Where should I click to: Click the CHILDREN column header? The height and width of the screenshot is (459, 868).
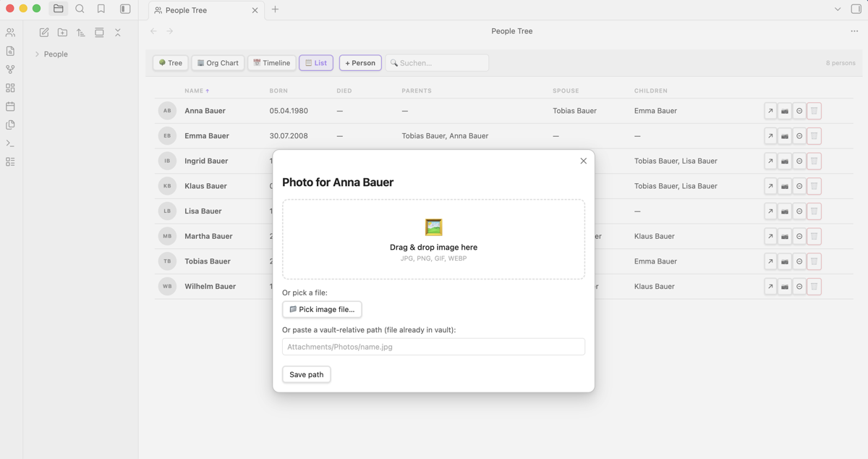651,90
